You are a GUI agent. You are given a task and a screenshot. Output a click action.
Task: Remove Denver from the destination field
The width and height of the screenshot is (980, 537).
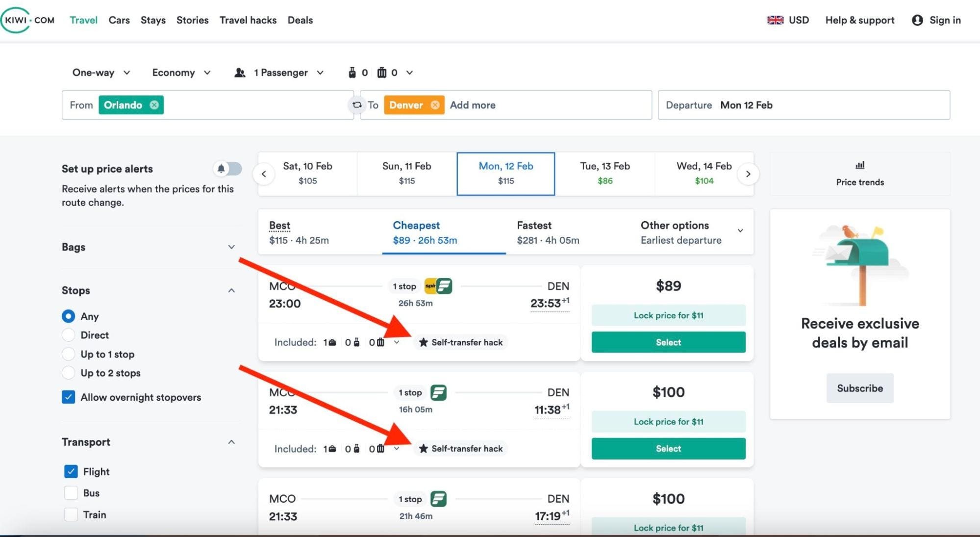pyautogui.click(x=435, y=105)
